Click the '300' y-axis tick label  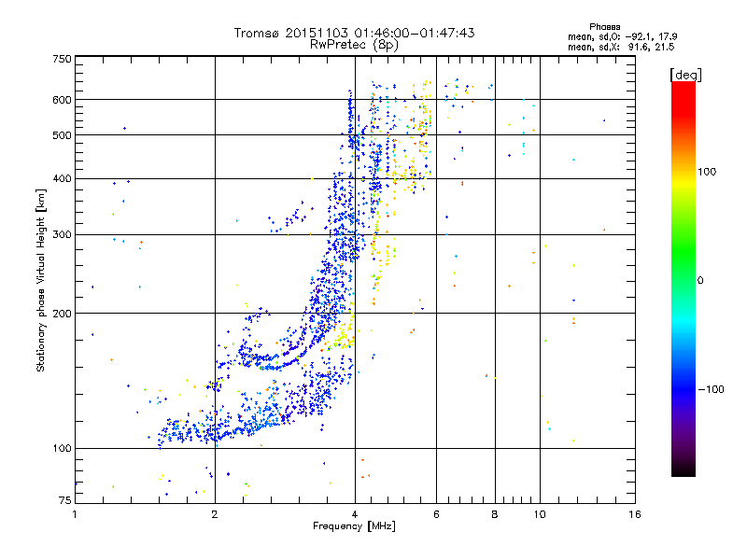point(62,235)
